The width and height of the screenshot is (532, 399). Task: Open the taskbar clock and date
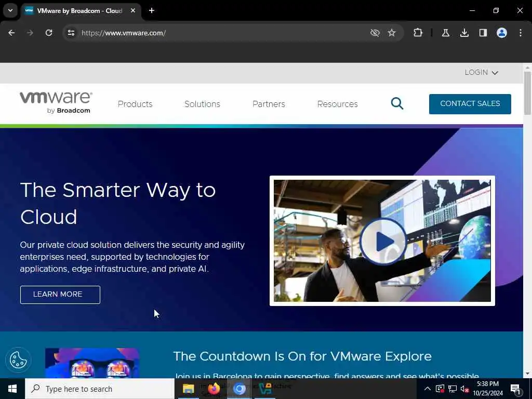[x=488, y=389]
